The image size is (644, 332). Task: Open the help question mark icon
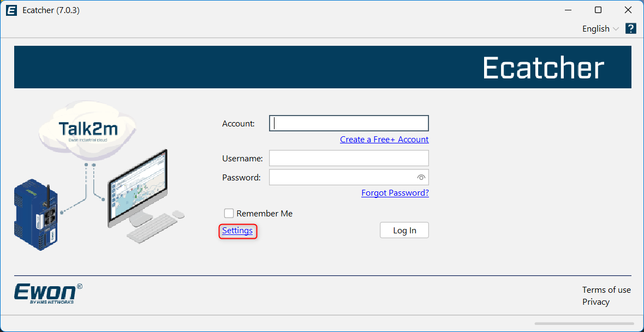[630, 28]
